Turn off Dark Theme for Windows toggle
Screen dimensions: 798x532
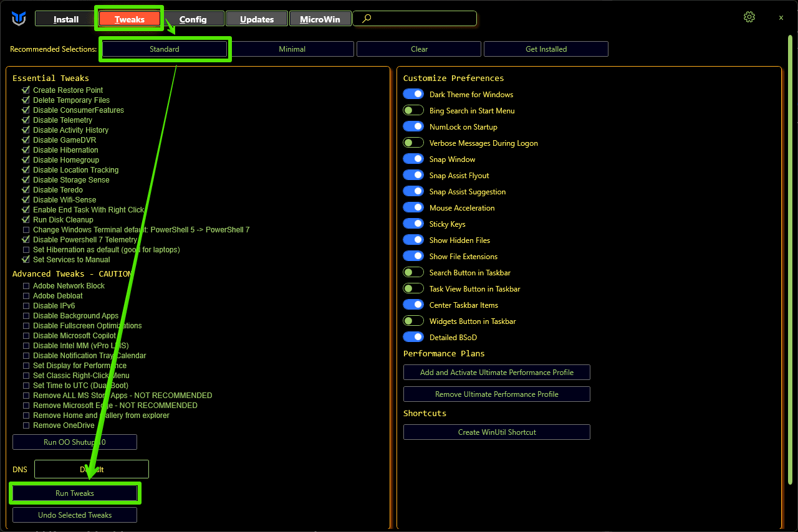click(413, 94)
